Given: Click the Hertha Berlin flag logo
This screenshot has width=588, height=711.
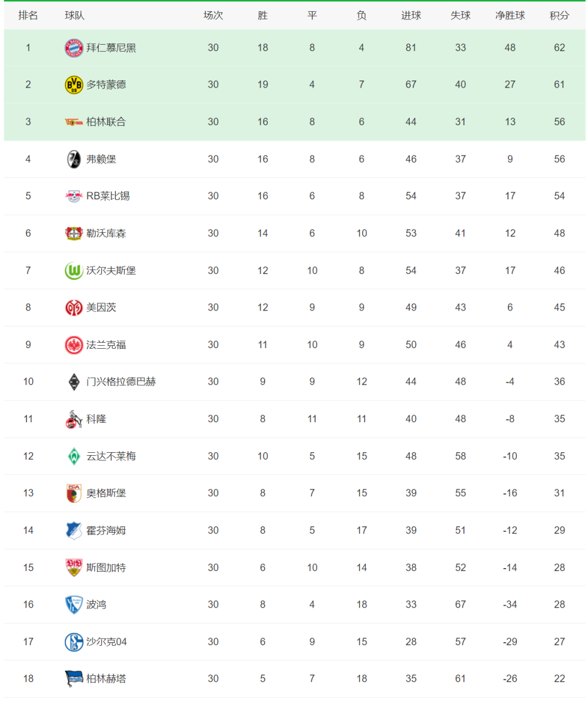Looking at the screenshot, I should (x=73, y=679).
